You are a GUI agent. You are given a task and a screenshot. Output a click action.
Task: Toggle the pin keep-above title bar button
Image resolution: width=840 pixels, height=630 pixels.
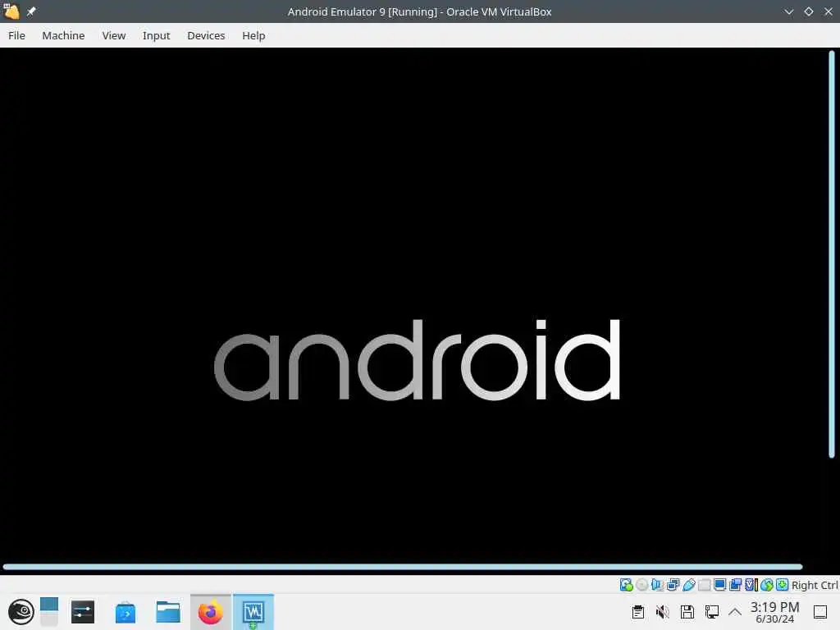[32, 11]
